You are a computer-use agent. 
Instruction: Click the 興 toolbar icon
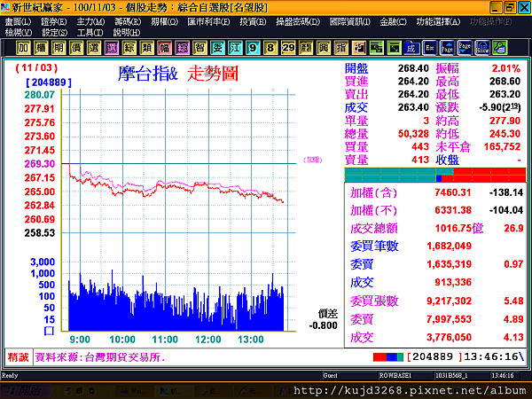tap(324, 48)
